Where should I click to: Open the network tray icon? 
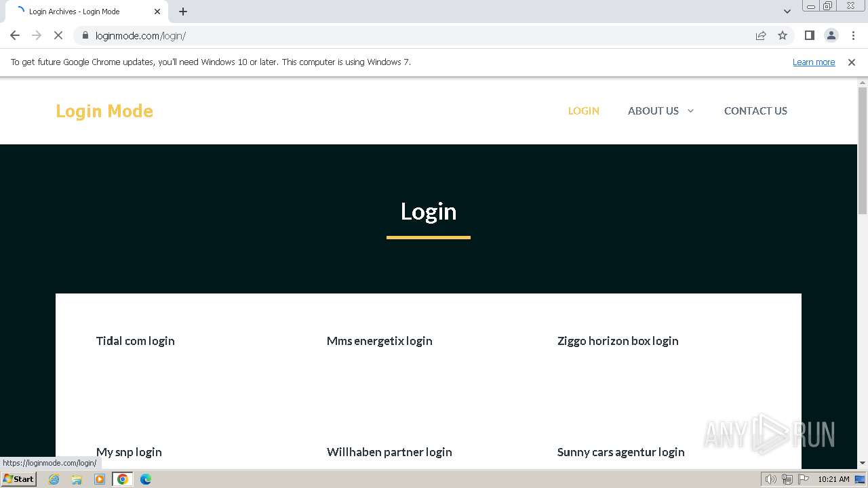[x=787, y=479]
